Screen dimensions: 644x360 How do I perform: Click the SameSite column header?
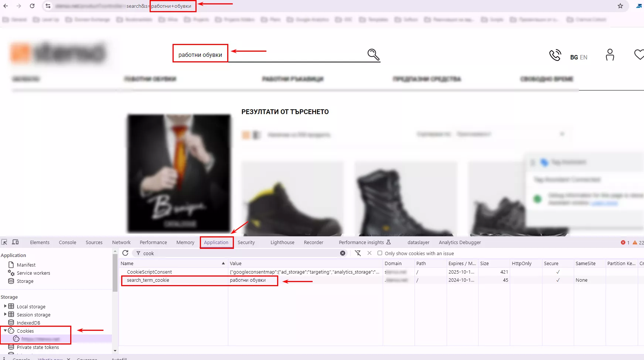(590, 263)
